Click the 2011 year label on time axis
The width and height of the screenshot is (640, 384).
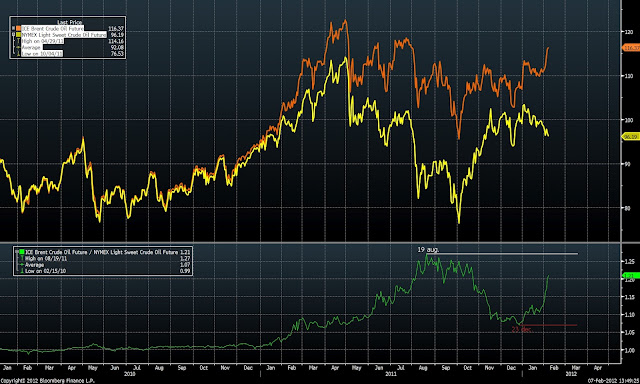coord(391,374)
